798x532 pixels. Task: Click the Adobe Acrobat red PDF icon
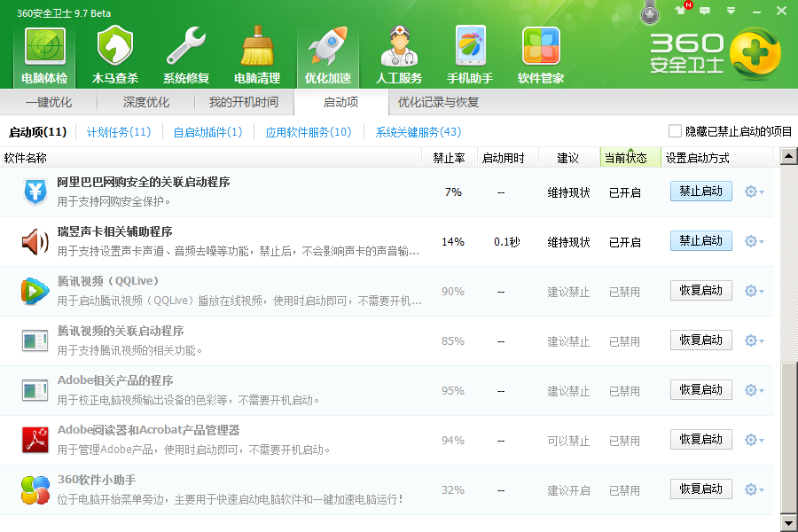[35, 440]
